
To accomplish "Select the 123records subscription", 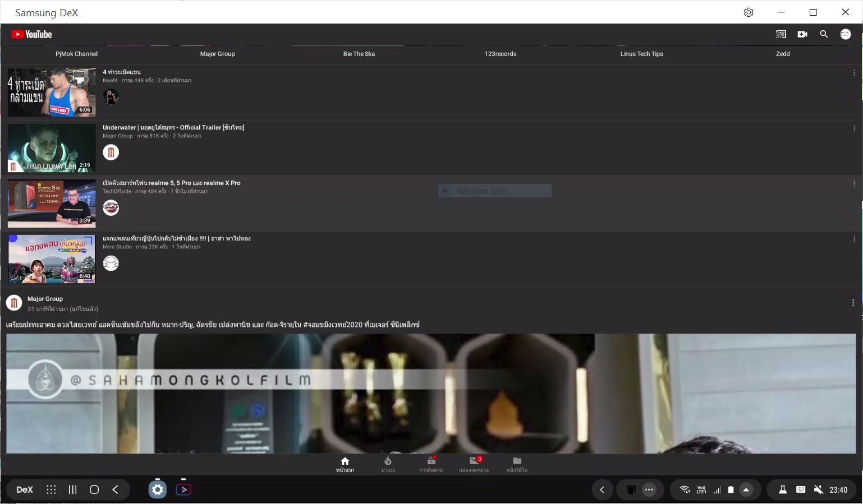I will pos(501,54).
